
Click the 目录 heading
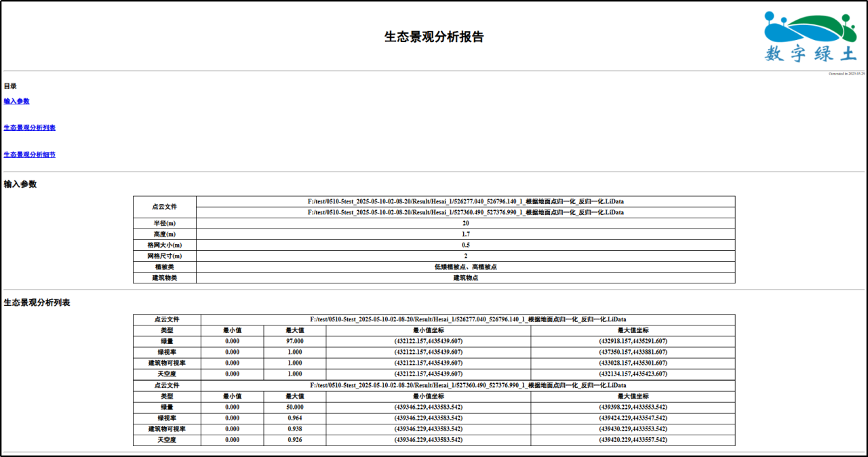coord(10,86)
